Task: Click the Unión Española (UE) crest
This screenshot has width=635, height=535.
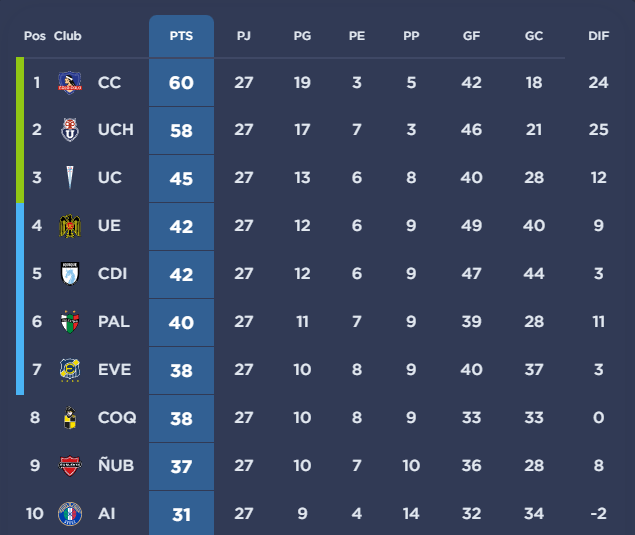Action: tap(70, 226)
